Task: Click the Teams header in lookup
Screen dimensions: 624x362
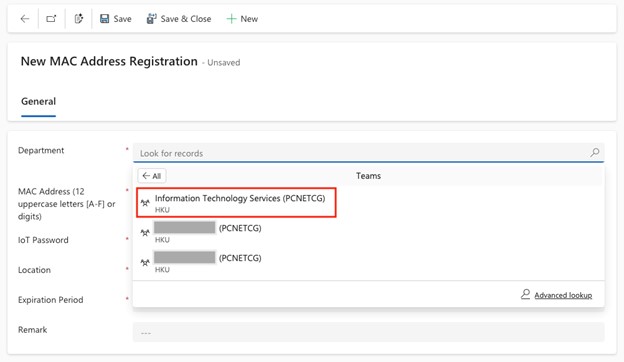Action: [369, 176]
